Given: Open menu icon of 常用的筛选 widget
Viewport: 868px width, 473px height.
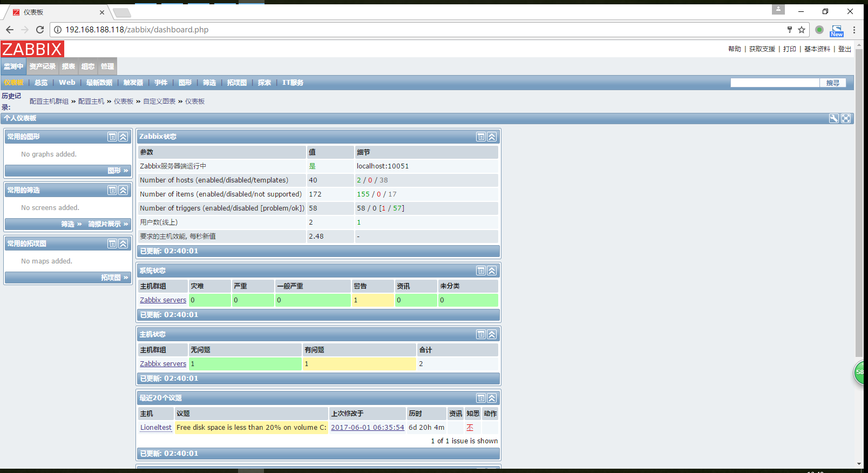Looking at the screenshot, I should tap(112, 190).
